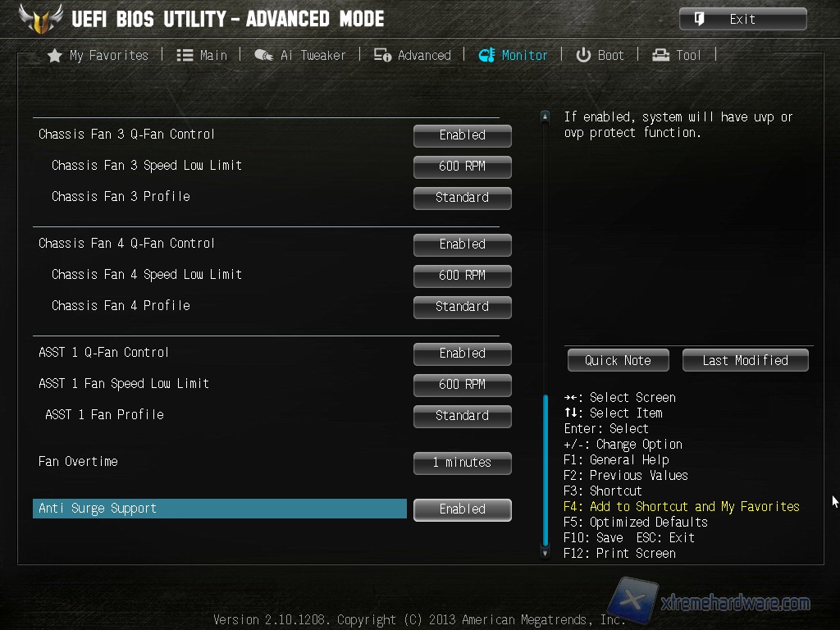Click the Exit door icon
Image resolution: width=840 pixels, height=630 pixels.
coord(699,19)
